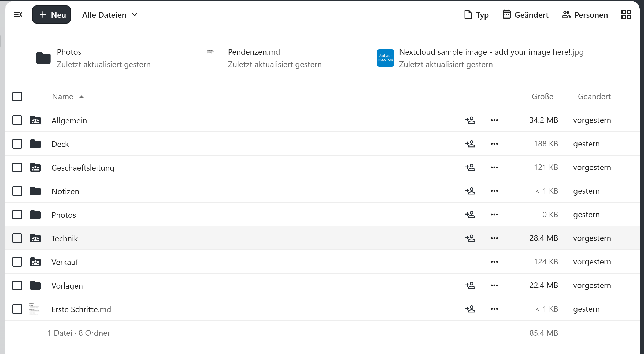
Task: Open the Verkauf folder
Action: (x=65, y=262)
